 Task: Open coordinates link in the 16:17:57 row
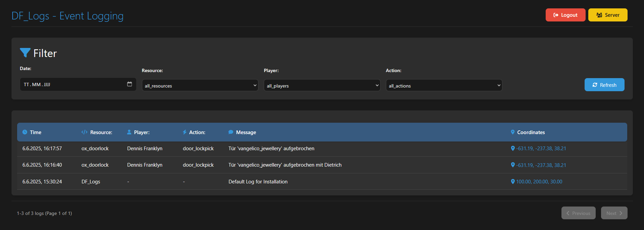[541, 149]
